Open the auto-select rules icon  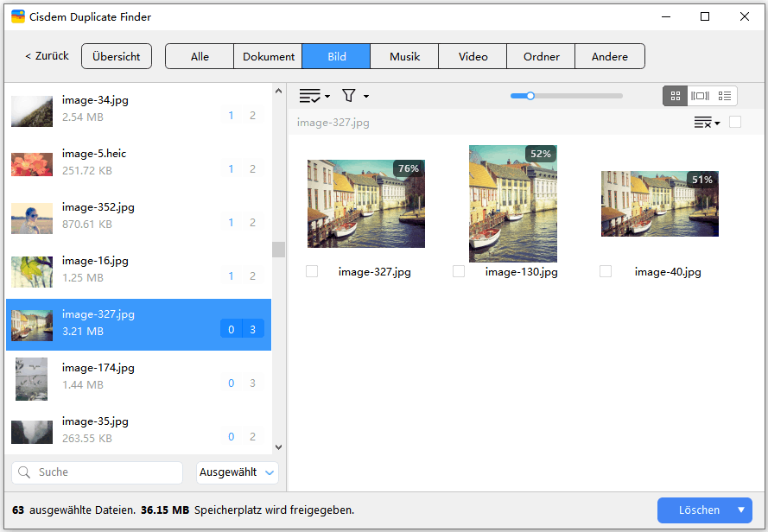pos(314,96)
